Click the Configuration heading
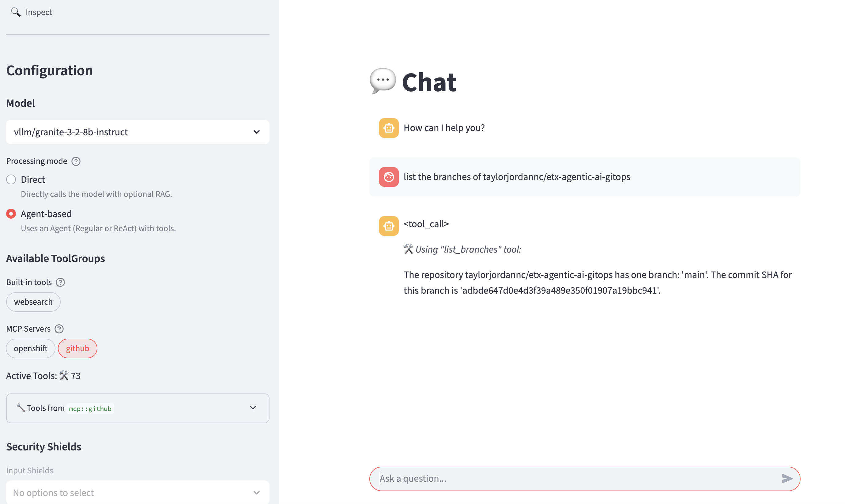The height and width of the screenshot is (504, 852). [49, 71]
